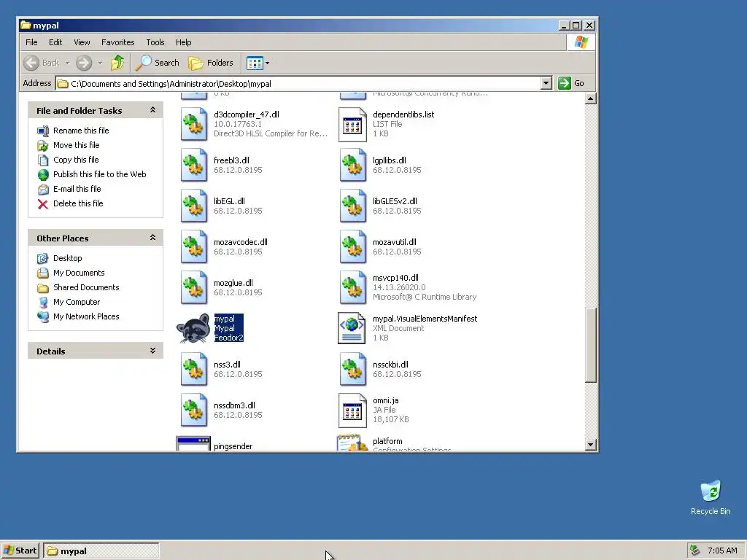Click the Go button

point(571,83)
